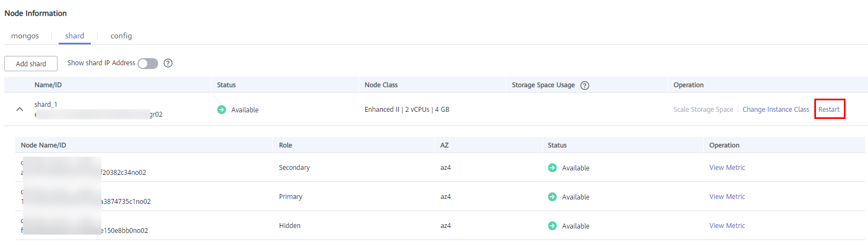Click the shard_1 name text
Screen dimensions: 868x245
click(x=46, y=104)
